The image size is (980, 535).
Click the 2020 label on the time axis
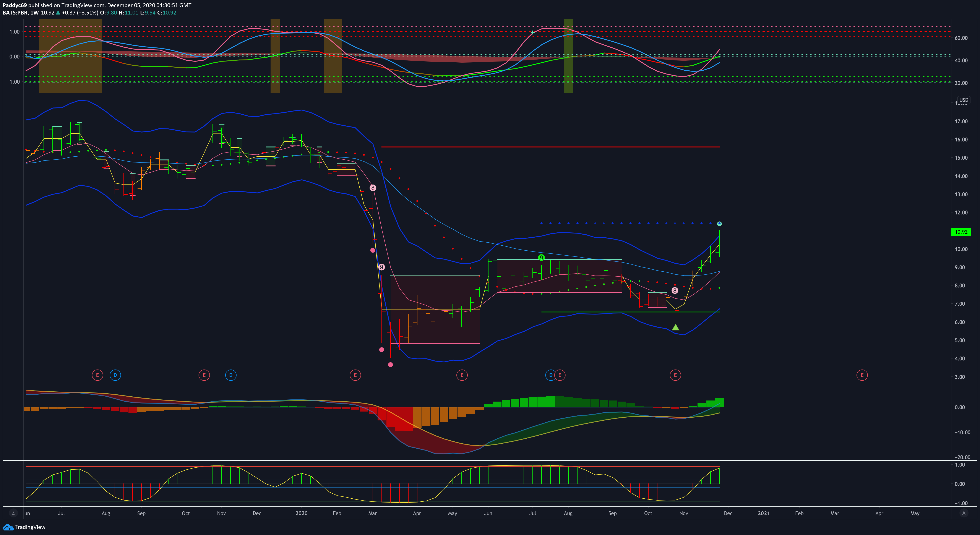(x=301, y=513)
